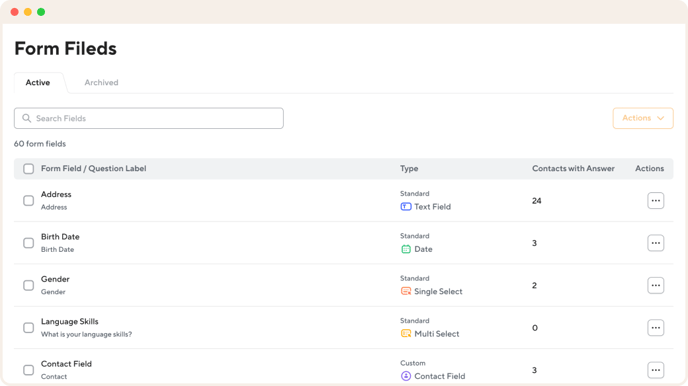Expand the Actions dropdown button
The height and width of the screenshot is (386, 688).
coord(643,118)
